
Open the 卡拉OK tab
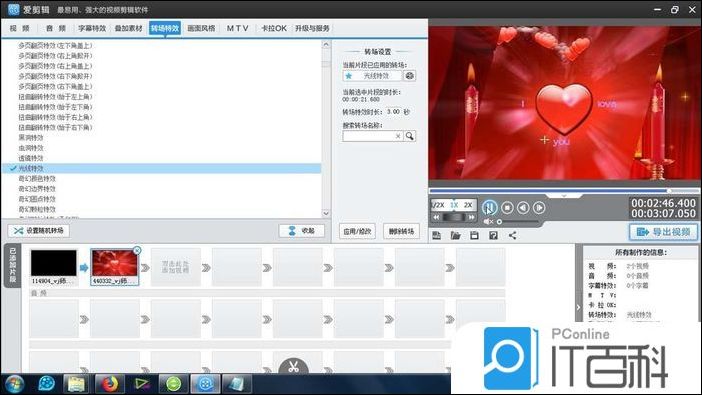click(x=274, y=28)
